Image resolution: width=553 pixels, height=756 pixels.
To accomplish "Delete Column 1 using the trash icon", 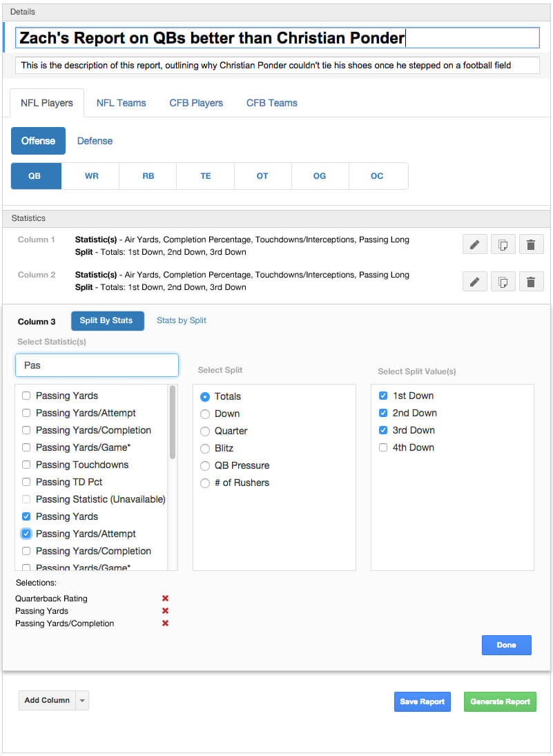I will tap(531, 245).
